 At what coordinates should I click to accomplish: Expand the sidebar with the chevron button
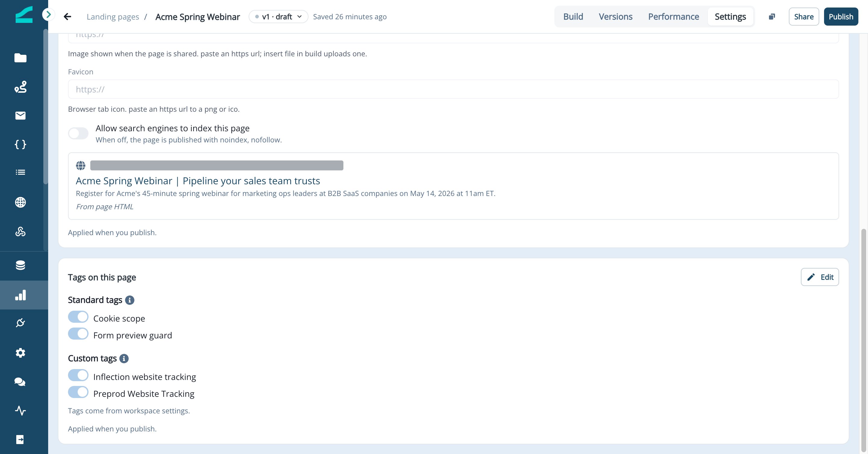[48, 14]
